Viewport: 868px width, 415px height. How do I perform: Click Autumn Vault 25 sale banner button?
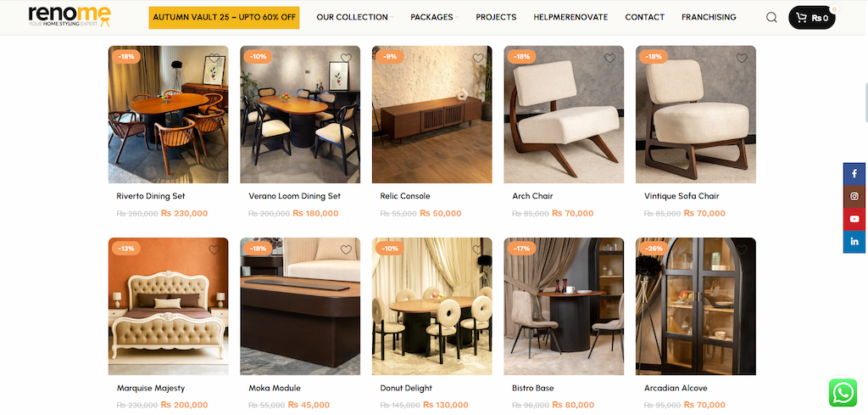(x=224, y=17)
